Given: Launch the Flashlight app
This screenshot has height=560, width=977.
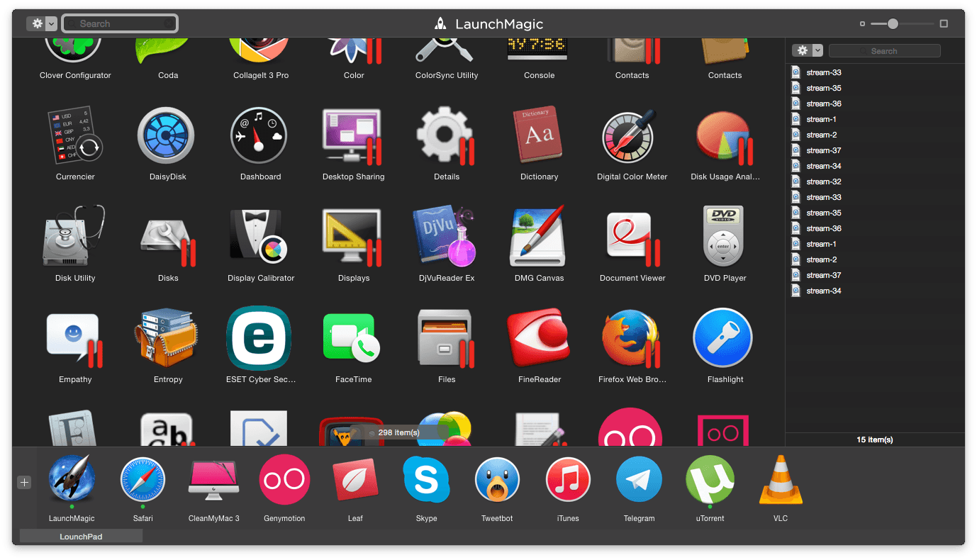Looking at the screenshot, I should tap(723, 337).
